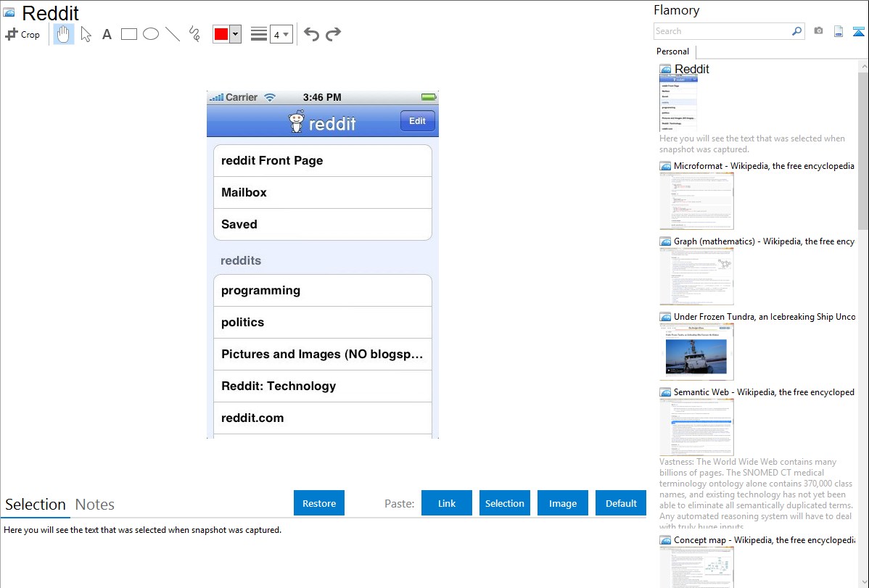The image size is (869, 588).
Task: Click Semantic Web - Wikipedia title text
Action: (764, 392)
